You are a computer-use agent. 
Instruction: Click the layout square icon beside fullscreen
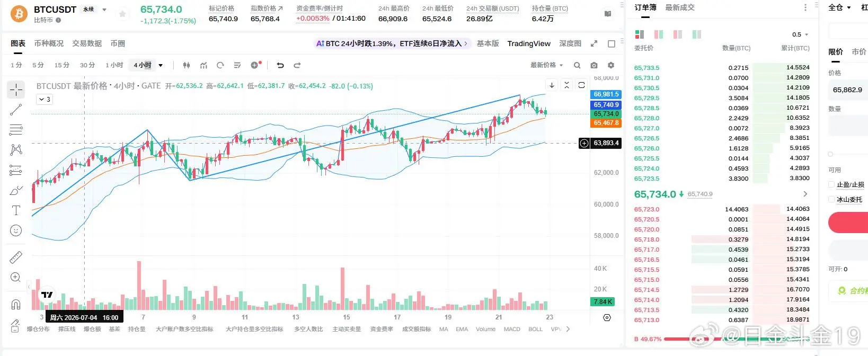click(x=612, y=43)
